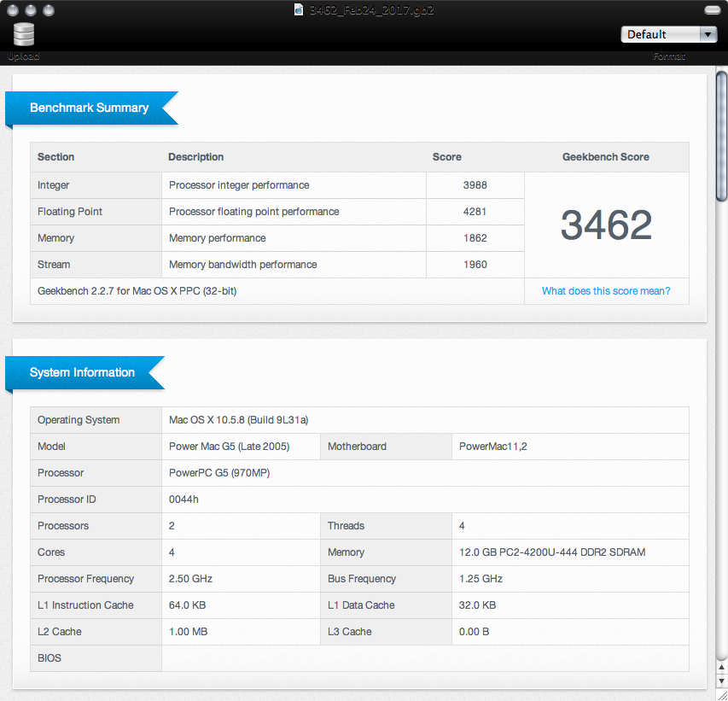The height and width of the screenshot is (701, 728).
Task: Click the Bus Frequency value 1.25 GHz
Action: click(481, 579)
